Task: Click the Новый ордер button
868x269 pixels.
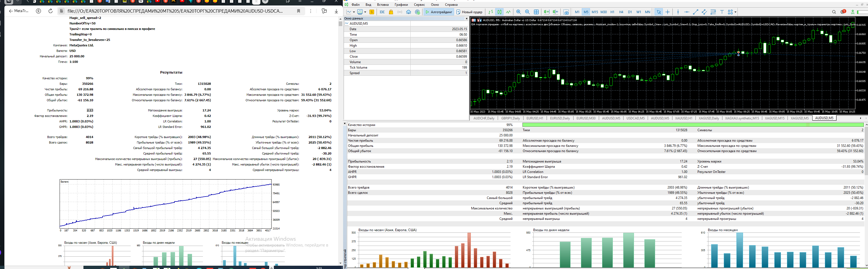Action: click(x=469, y=12)
